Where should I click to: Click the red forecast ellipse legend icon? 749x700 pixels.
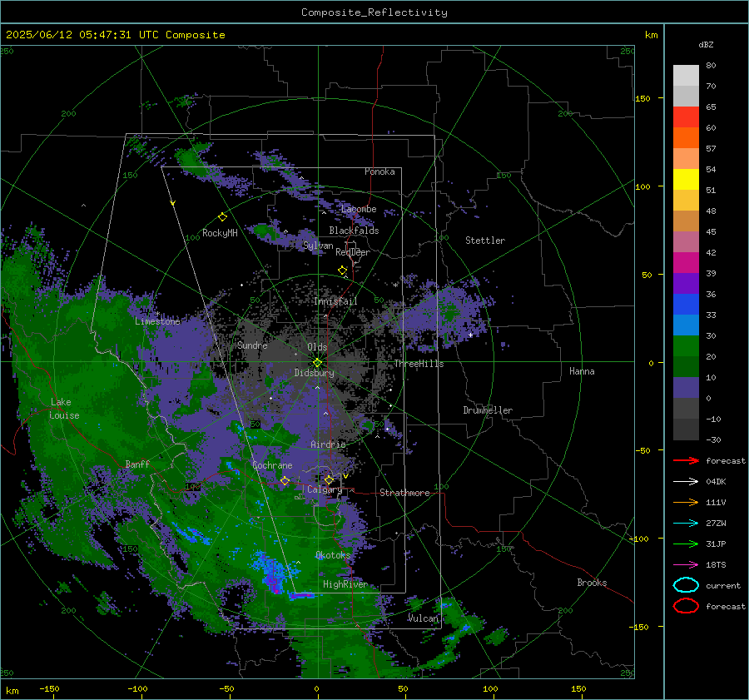coord(686,606)
